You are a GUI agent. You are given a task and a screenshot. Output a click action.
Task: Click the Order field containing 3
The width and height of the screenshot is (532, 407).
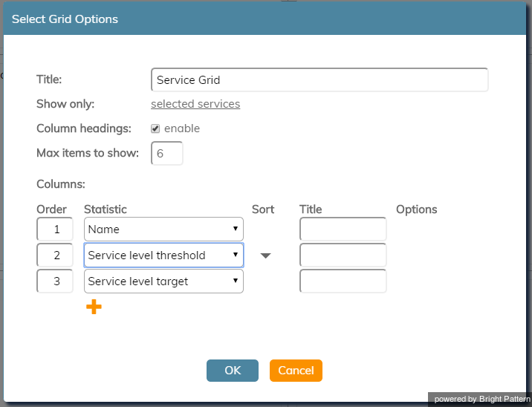pos(55,281)
